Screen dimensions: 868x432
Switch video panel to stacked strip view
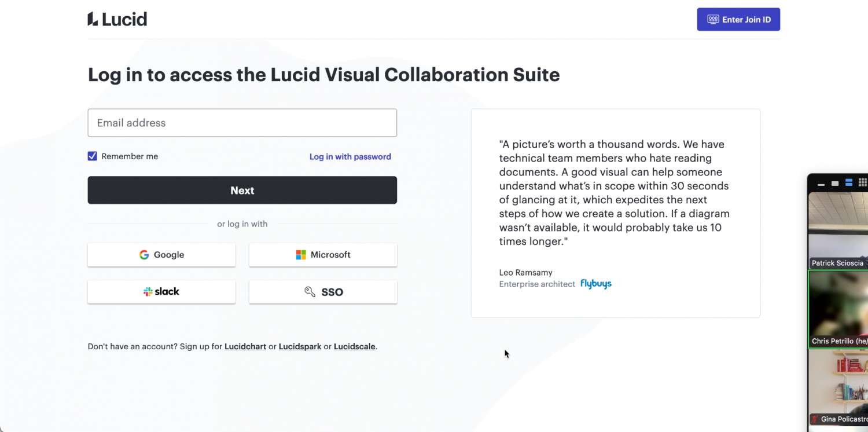click(x=849, y=183)
